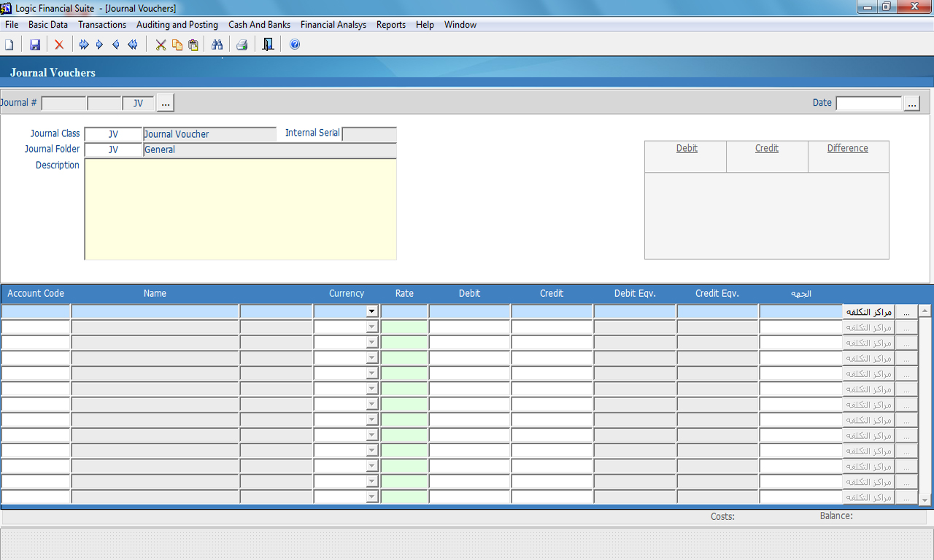Expand the Currency dropdown in the last grid row
Screen dimensions: 934x560
click(x=371, y=497)
